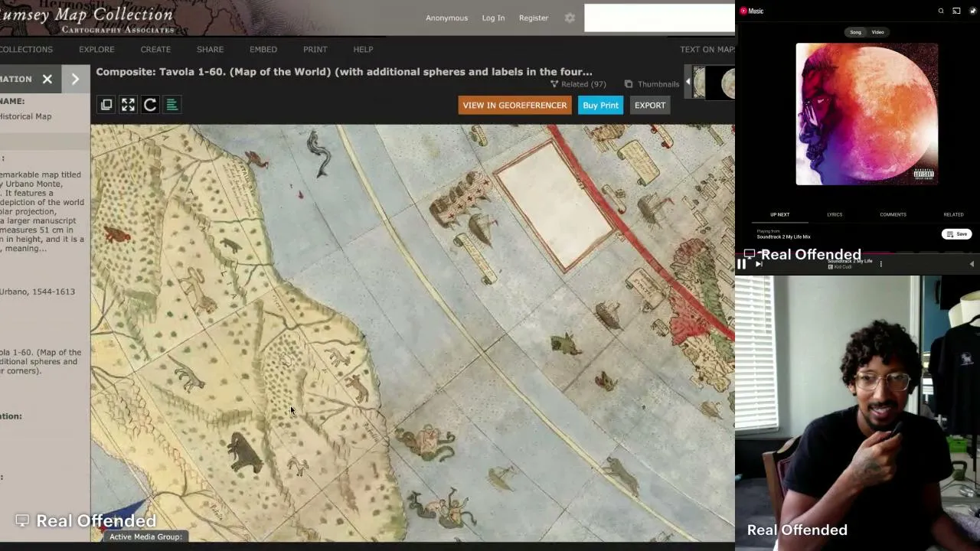Toggle the green text lines icon
980x551 pixels.
[x=172, y=105]
